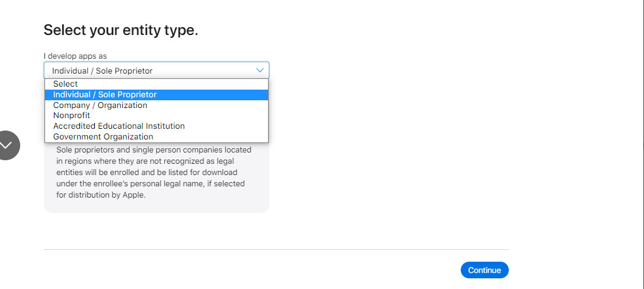Click 'entities will be enrolled' text line
The width and height of the screenshot is (644, 289).
point(146,172)
